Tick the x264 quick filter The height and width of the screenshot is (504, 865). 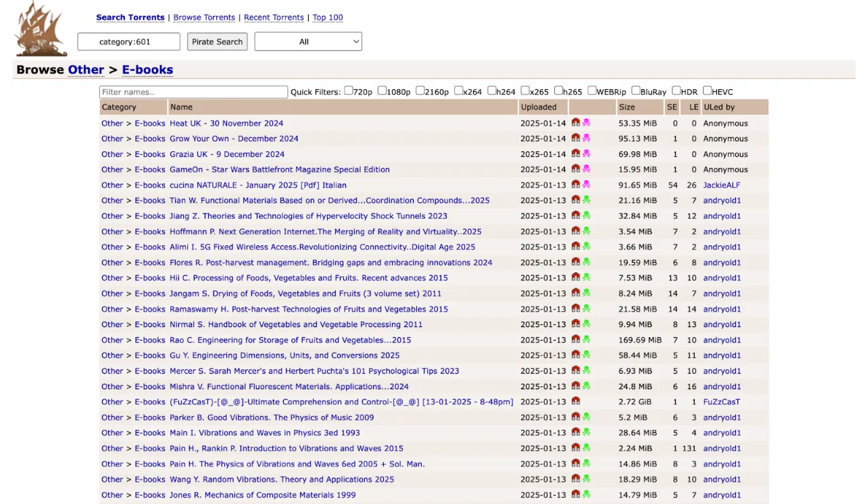pyautogui.click(x=459, y=91)
